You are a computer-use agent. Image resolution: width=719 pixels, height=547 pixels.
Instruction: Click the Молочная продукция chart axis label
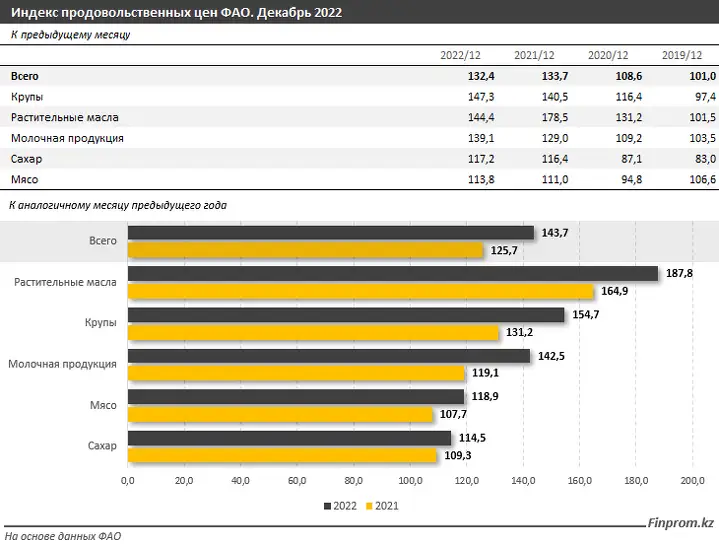[62, 364]
